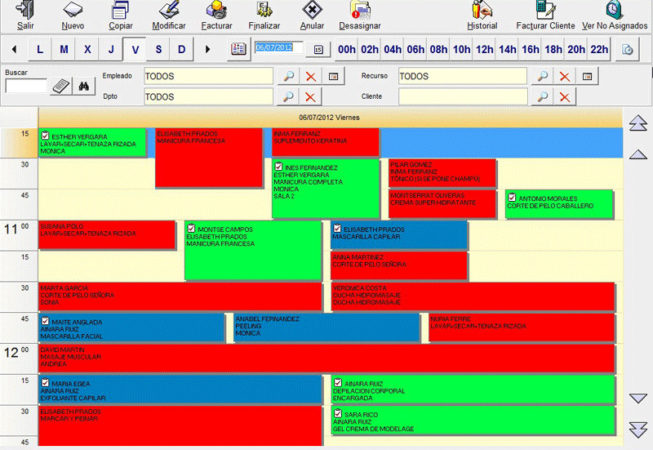653x450 pixels.
Task: Clear the Dpto filter with red X
Action: point(310,97)
